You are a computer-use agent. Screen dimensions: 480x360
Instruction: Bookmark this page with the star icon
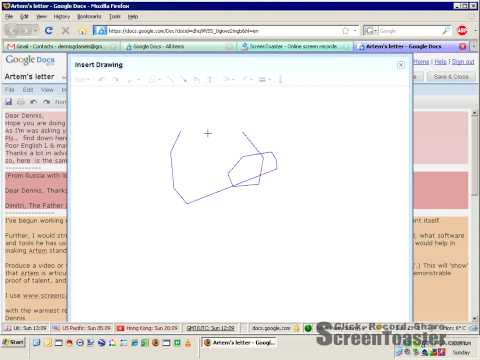346,31
